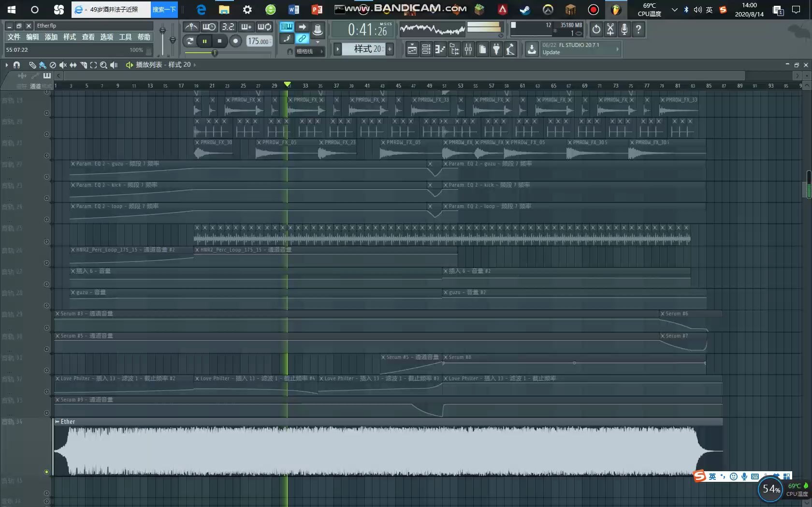Viewport: 812px width, 507px height.
Task: Pause playback with the pause button
Action: coord(204,41)
